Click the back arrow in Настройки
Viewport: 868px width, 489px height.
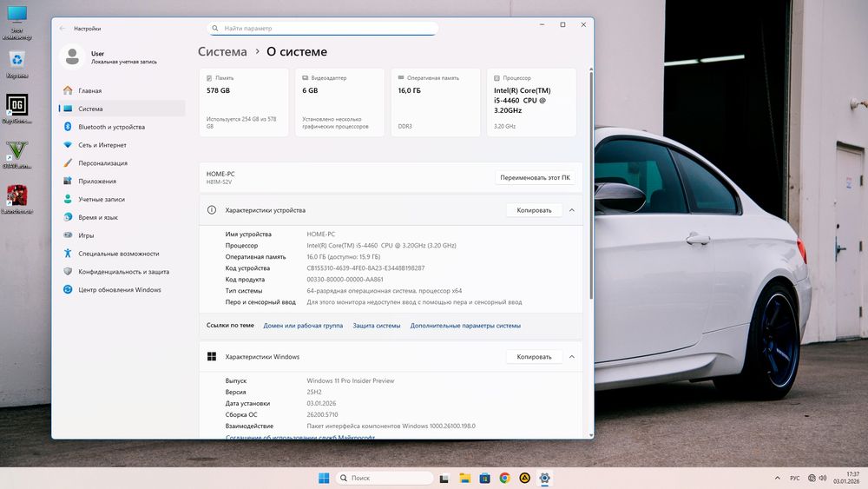pos(62,29)
